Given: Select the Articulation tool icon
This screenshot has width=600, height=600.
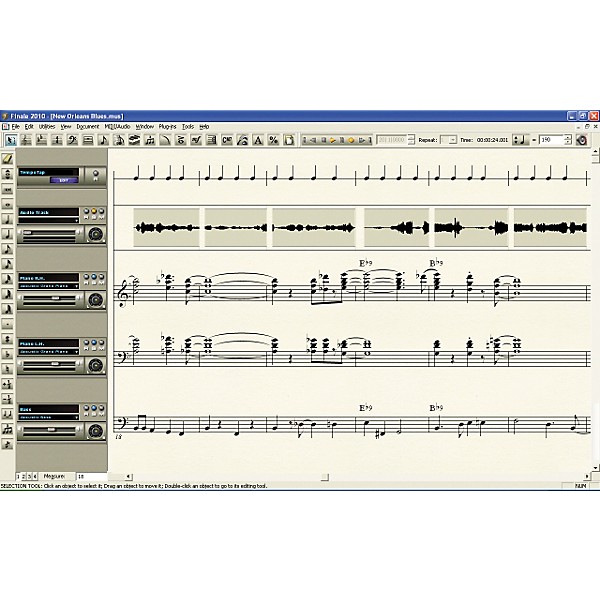Looking at the screenshot, I should [181, 140].
